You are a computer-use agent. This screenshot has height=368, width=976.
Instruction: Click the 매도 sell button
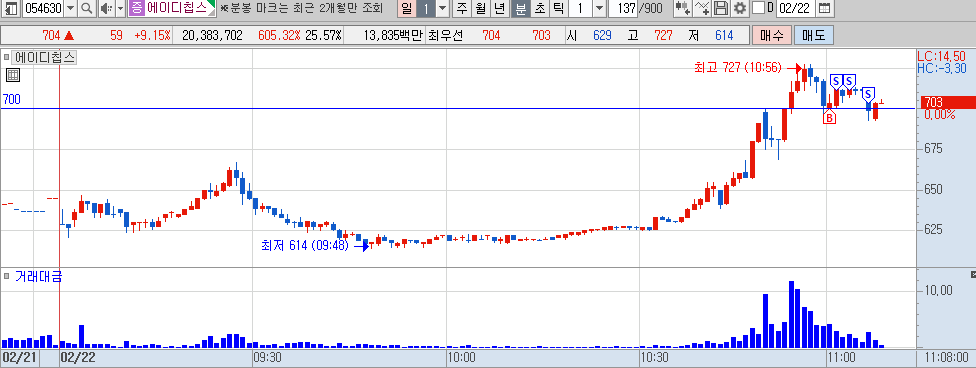[813, 35]
